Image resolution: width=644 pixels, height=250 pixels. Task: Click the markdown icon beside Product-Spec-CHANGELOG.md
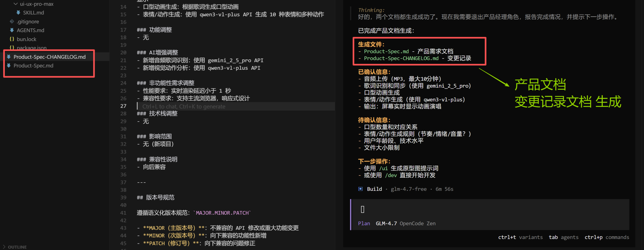tap(9, 57)
